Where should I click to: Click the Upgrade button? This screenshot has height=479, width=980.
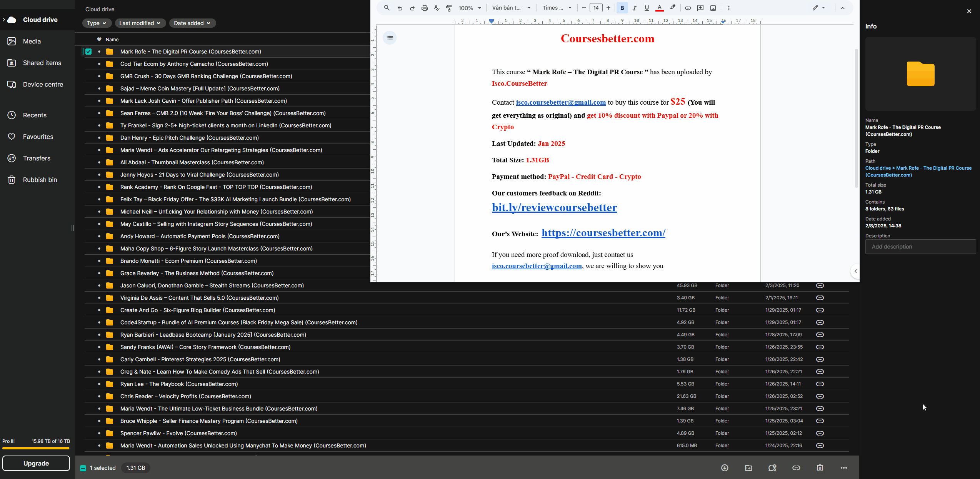[36, 463]
